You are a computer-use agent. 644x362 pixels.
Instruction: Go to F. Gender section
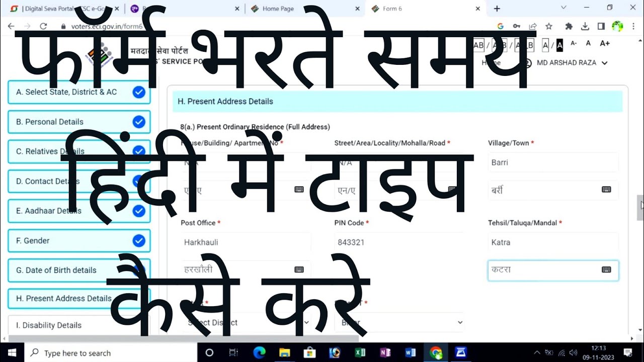pyautogui.click(x=79, y=241)
